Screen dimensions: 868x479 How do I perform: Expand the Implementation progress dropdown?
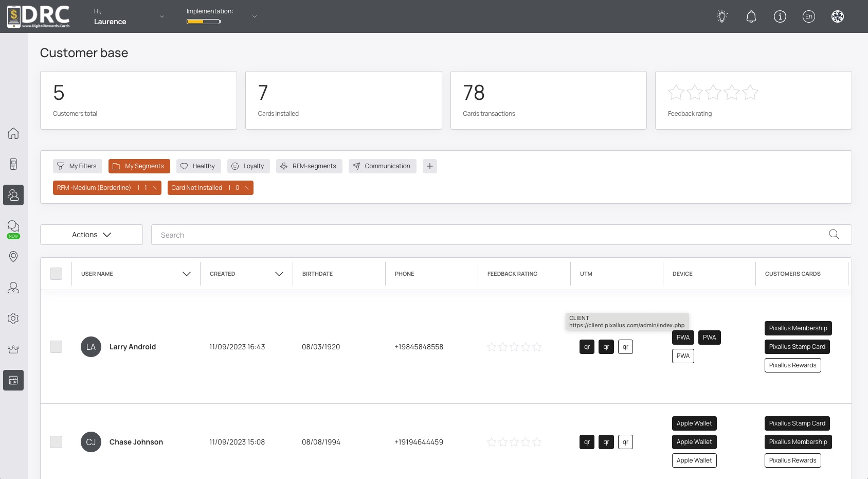[x=254, y=16]
